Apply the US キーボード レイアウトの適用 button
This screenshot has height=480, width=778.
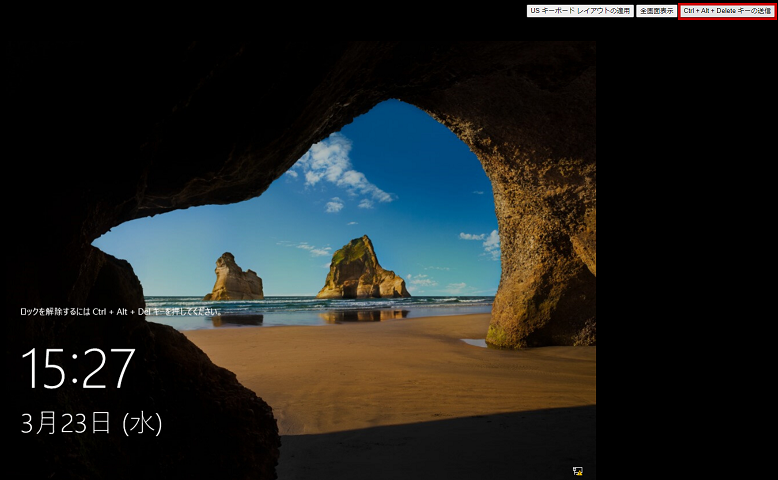(580, 11)
